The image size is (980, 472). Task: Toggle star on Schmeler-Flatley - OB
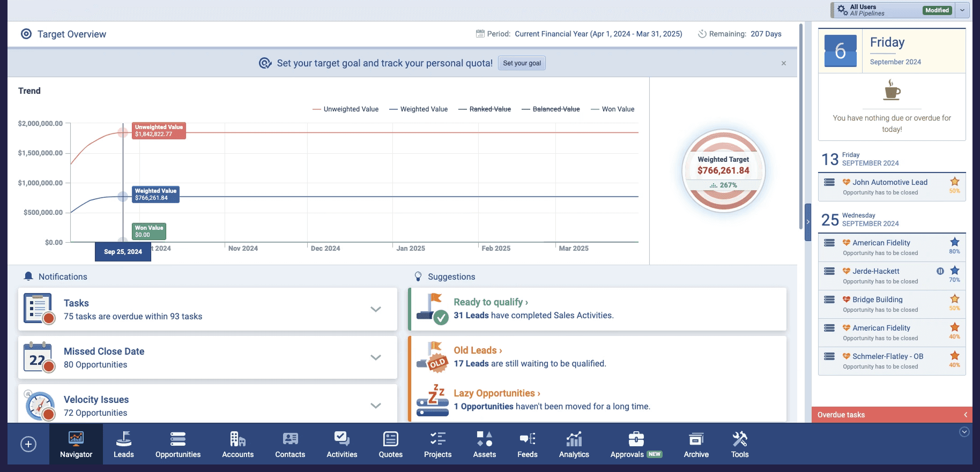pyautogui.click(x=955, y=356)
